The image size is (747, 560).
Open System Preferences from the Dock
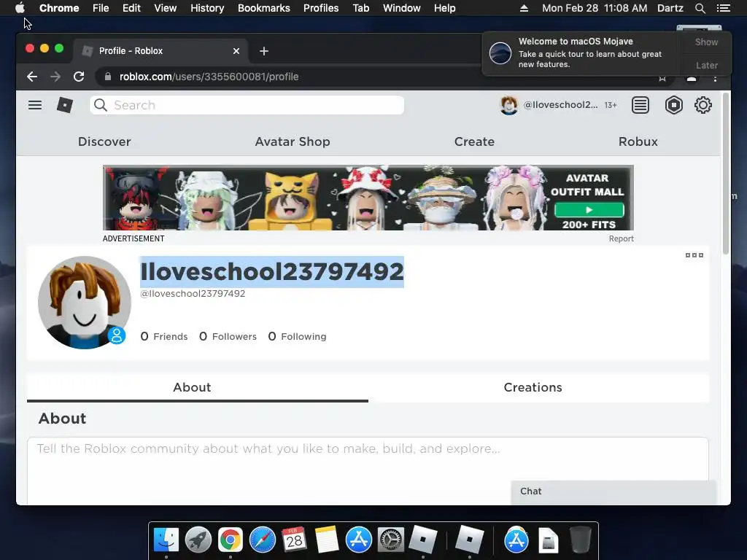coord(391,540)
